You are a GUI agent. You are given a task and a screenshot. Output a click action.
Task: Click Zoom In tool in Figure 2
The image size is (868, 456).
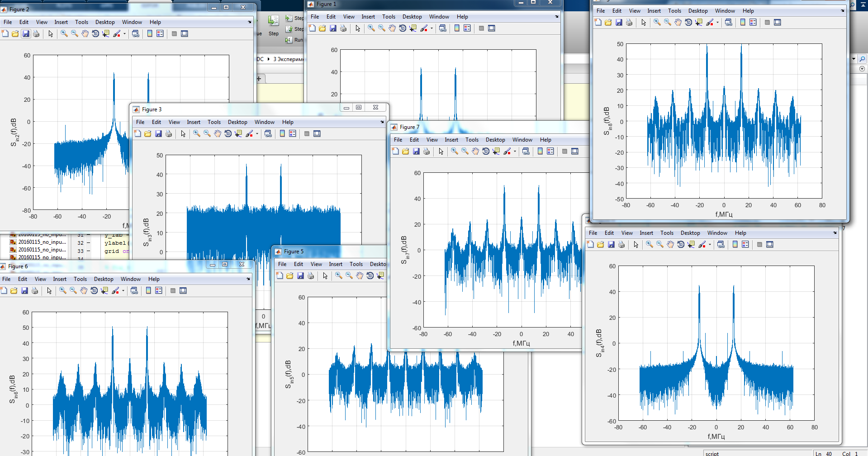64,33
